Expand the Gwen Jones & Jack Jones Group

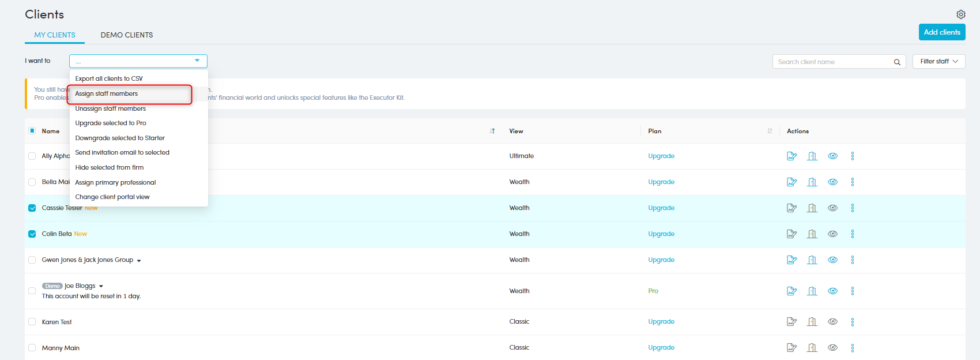coord(139,261)
